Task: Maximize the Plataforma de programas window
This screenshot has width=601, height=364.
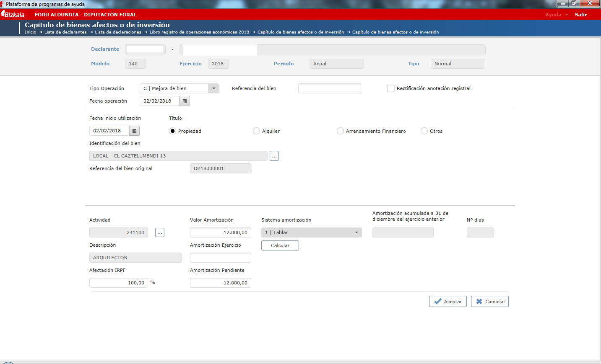Action: click(x=573, y=3)
